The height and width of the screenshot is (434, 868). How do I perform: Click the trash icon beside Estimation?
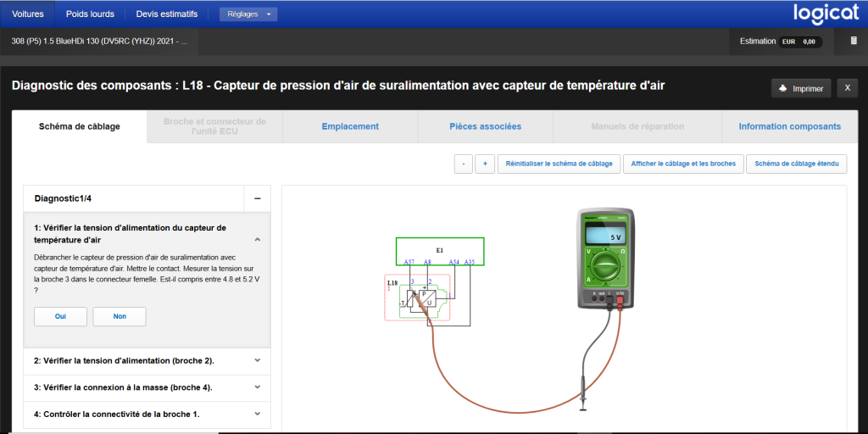click(x=854, y=41)
